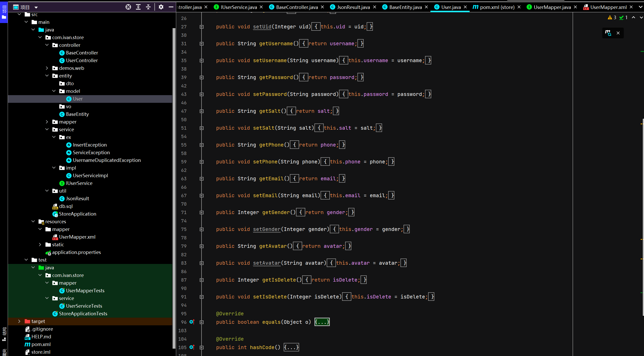This screenshot has width=644, height=356.
Task: Select IUserService interface in tree
Action: pyautogui.click(x=79, y=183)
